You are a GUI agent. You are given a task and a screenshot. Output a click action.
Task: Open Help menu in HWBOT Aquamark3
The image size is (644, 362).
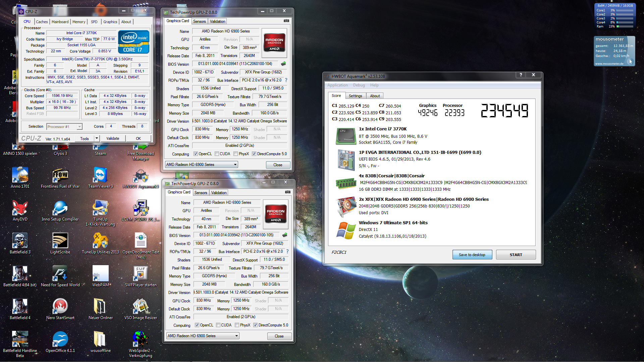(374, 85)
